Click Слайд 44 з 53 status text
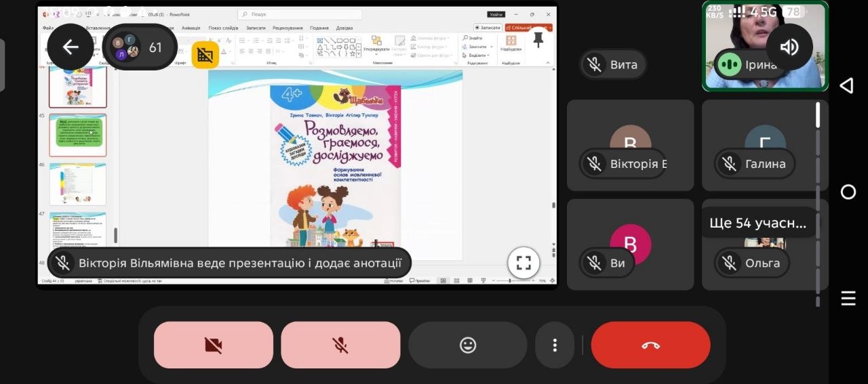 point(53,280)
